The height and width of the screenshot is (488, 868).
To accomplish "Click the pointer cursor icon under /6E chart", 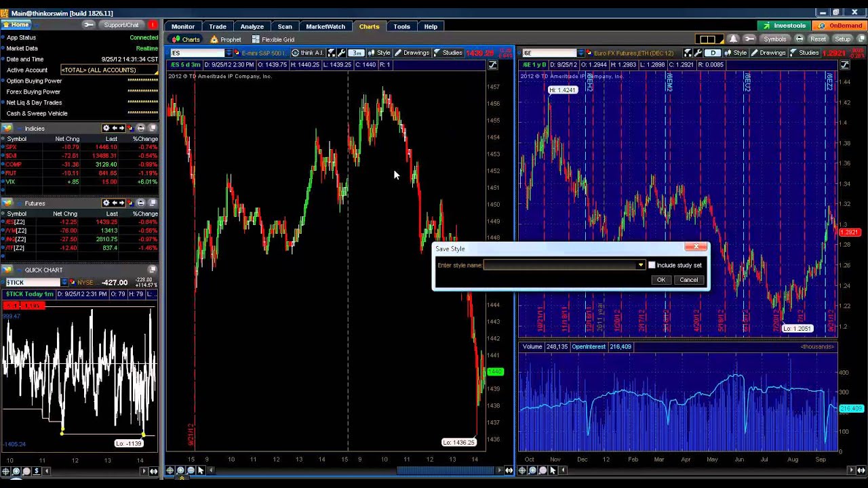I will coord(553,470).
